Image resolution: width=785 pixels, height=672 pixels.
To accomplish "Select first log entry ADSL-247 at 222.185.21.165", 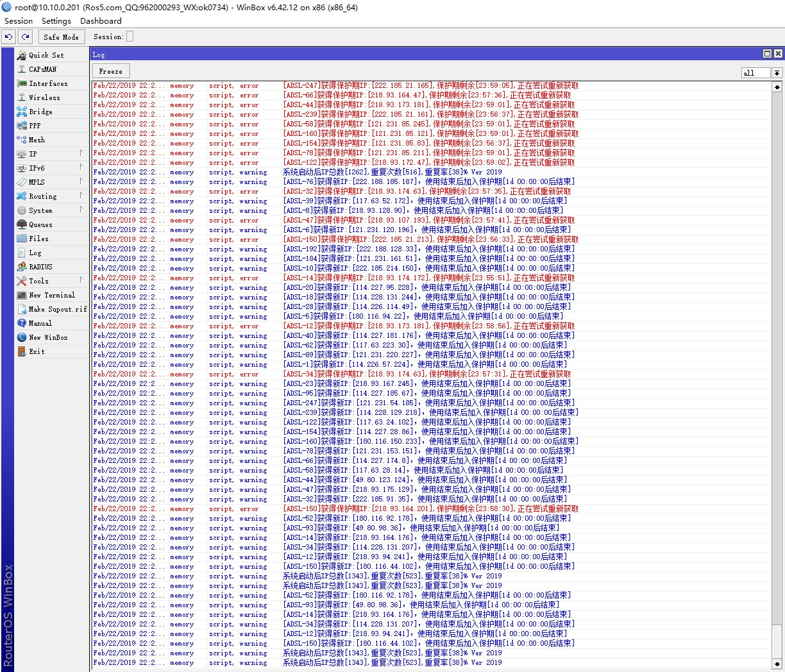I will click(431, 85).
